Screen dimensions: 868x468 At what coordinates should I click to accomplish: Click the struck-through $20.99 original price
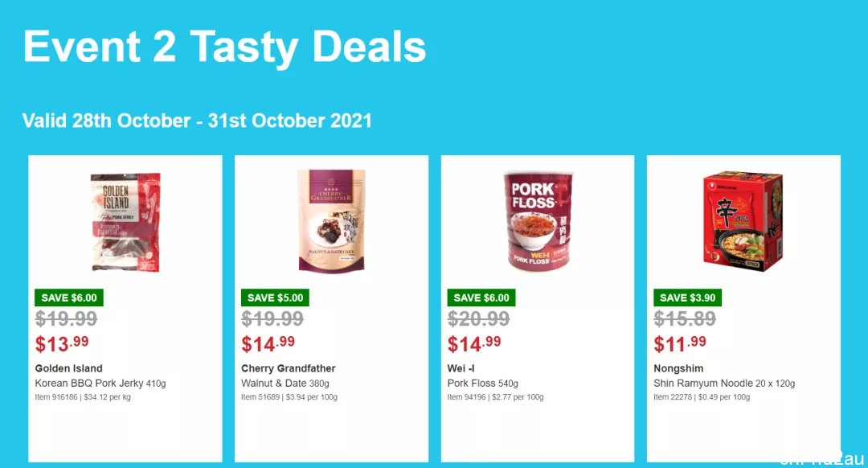click(x=478, y=318)
